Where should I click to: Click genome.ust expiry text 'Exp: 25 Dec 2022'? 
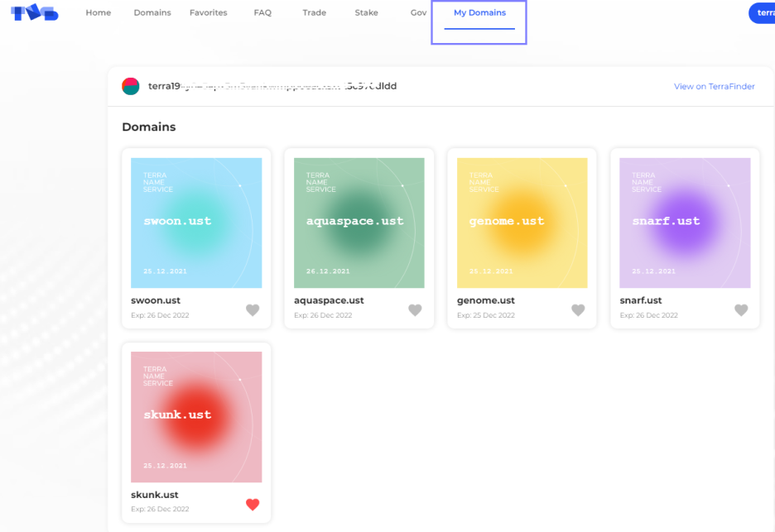(x=486, y=315)
